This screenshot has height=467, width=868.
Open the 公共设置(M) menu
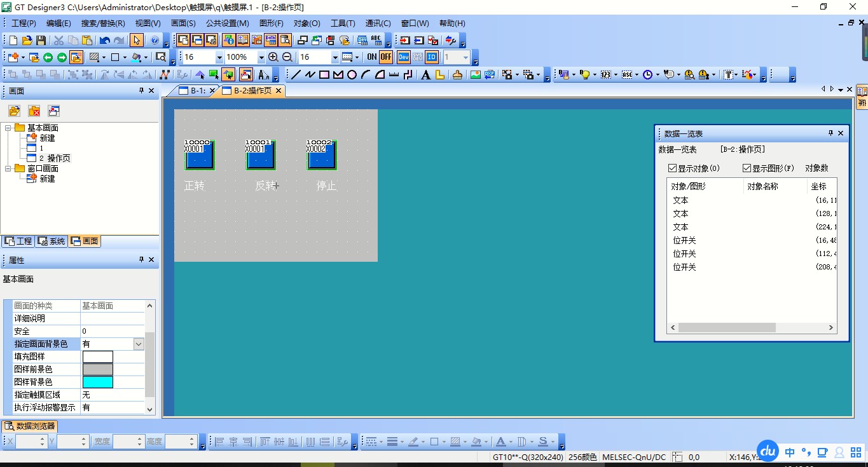tap(227, 24)
